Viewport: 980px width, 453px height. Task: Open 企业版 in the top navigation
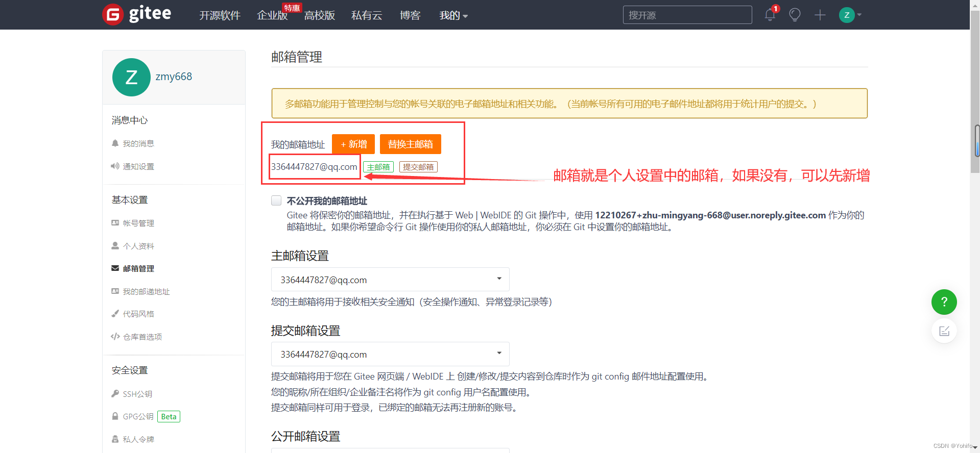click(x=272, y=15)
